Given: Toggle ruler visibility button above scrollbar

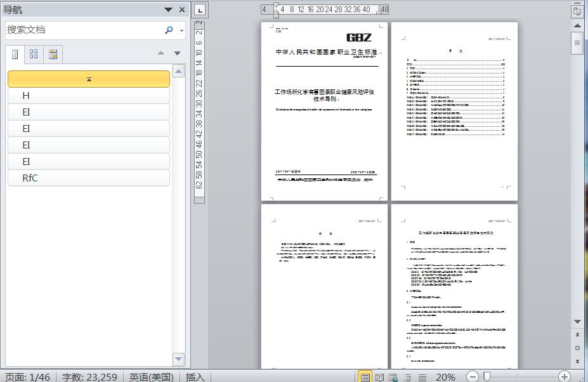Looking at the screenshot, I should (x=577, y=11).
